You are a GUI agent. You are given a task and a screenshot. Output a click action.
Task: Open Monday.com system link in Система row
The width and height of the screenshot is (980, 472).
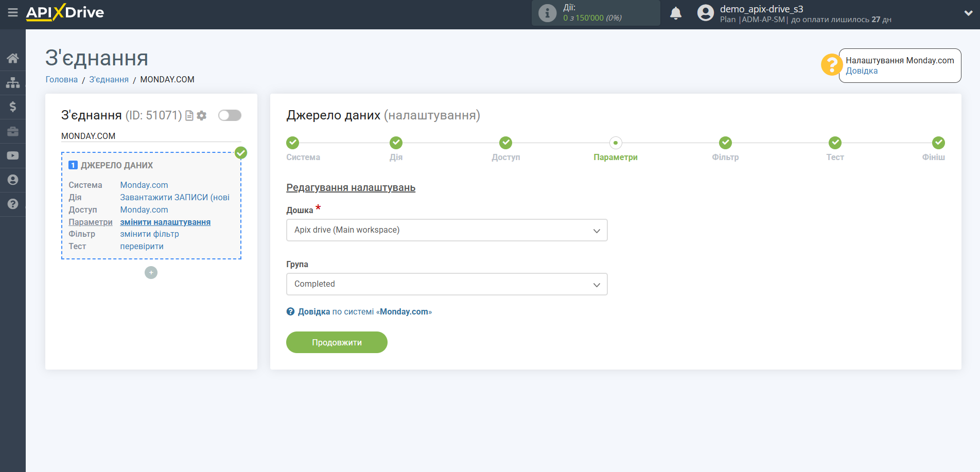(x=144, y=185)
